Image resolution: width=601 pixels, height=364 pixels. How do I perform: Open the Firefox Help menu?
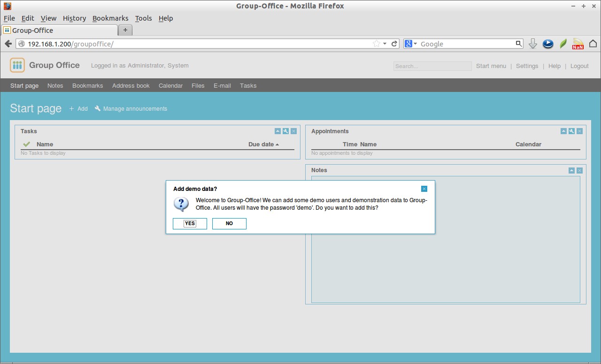tap(166, 18)
